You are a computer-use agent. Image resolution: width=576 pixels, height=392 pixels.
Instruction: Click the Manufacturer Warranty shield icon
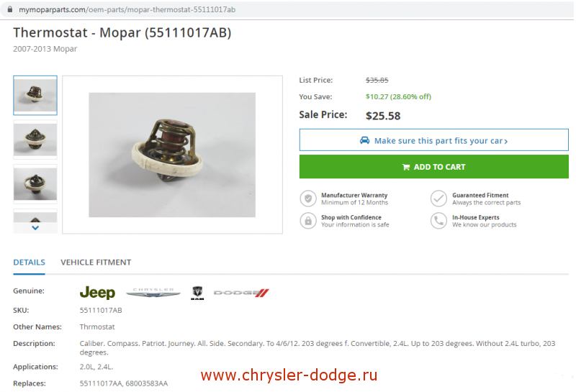click(x=308, y=199)
